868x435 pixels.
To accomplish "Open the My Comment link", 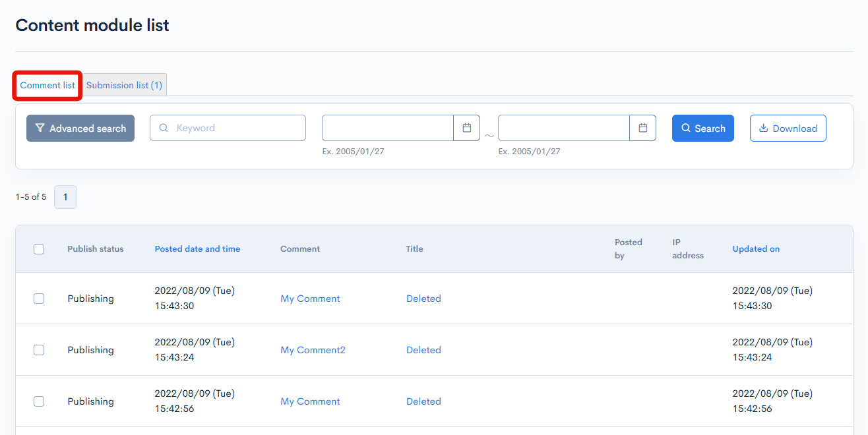I will [x=310, y=299].
